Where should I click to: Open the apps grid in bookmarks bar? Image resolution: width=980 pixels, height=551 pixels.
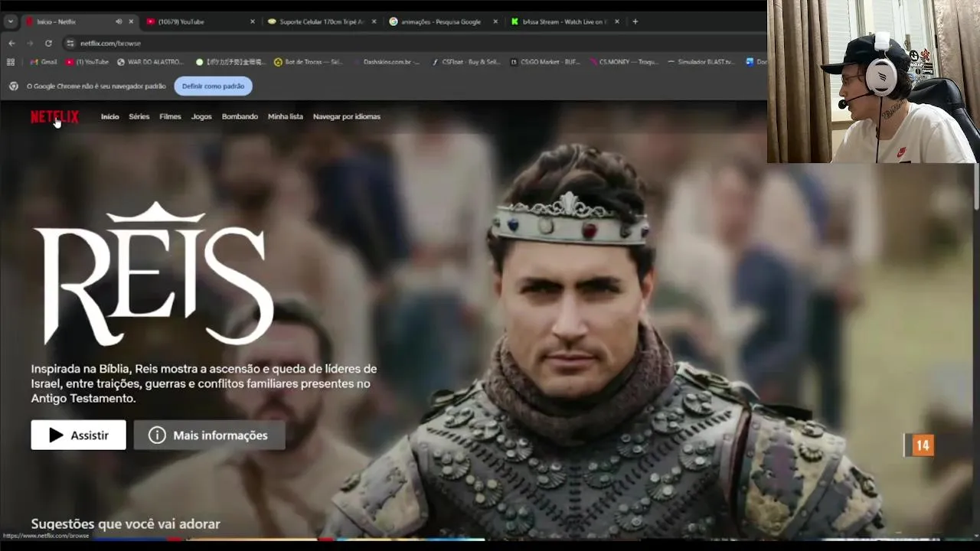(11, 62)
